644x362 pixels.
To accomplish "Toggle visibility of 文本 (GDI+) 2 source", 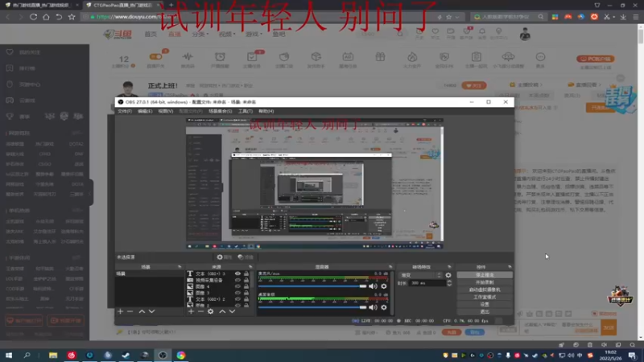I will point(237,299).
